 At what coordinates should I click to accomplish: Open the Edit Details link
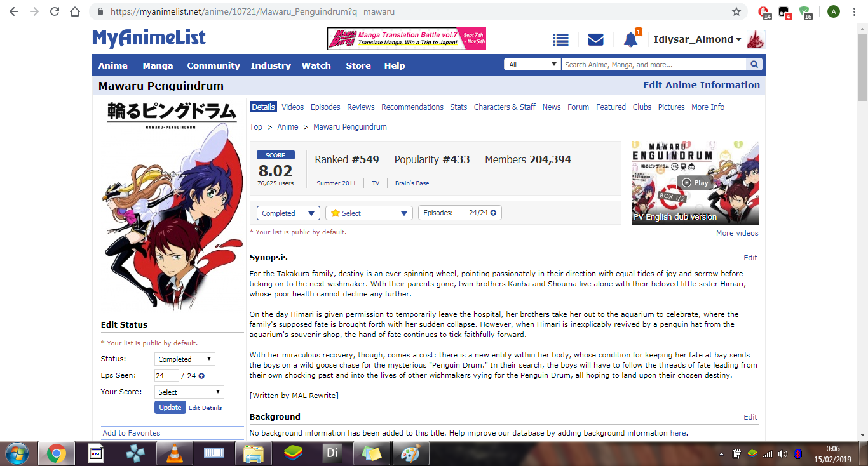[x=205, y=408]
